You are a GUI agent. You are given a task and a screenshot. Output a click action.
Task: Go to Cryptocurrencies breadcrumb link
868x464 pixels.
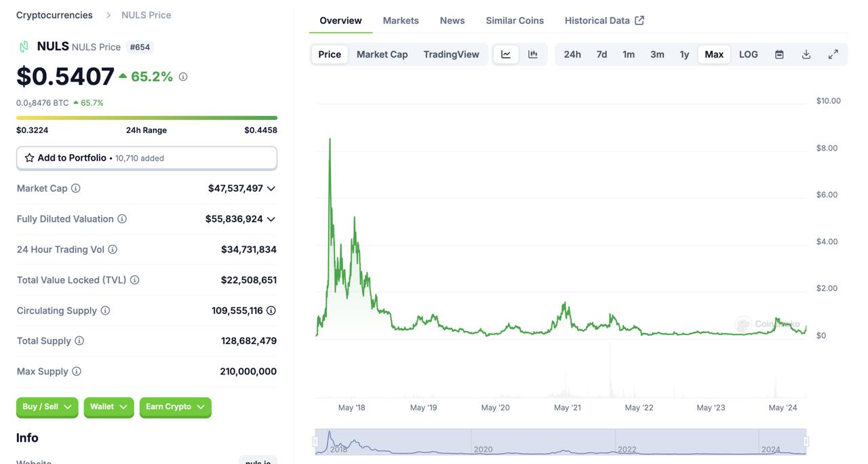coord(54,15)
